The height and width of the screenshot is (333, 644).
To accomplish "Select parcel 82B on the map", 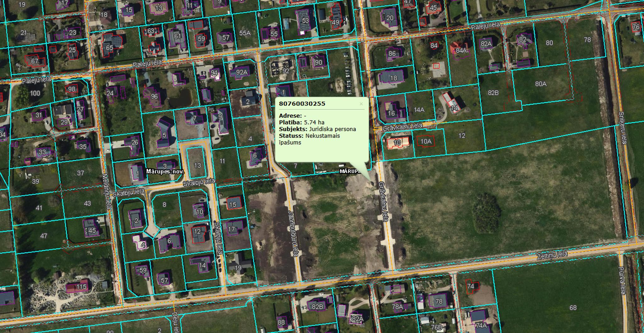I will click(x=493, y=93).
